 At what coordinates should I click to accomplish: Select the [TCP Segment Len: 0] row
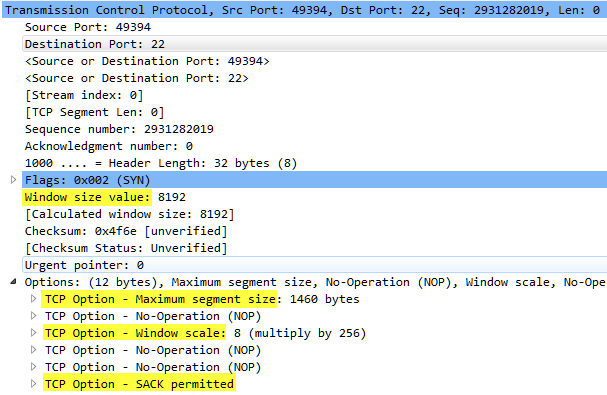(95, 112)
